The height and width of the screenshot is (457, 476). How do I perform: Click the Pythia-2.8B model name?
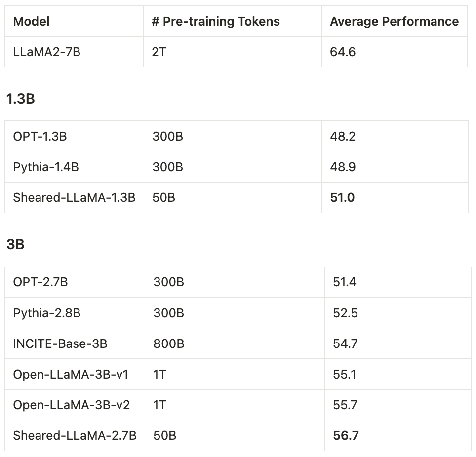click(x=46, y=313)
